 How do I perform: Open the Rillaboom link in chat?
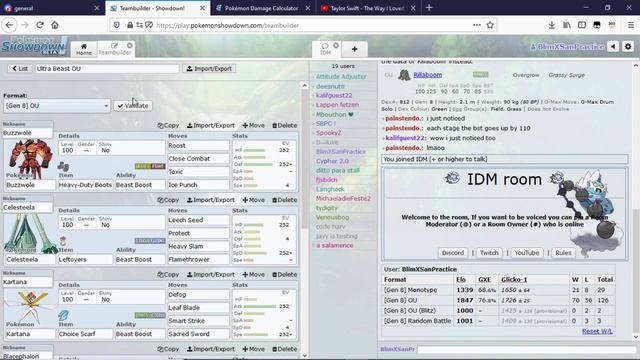pos(428,75)
